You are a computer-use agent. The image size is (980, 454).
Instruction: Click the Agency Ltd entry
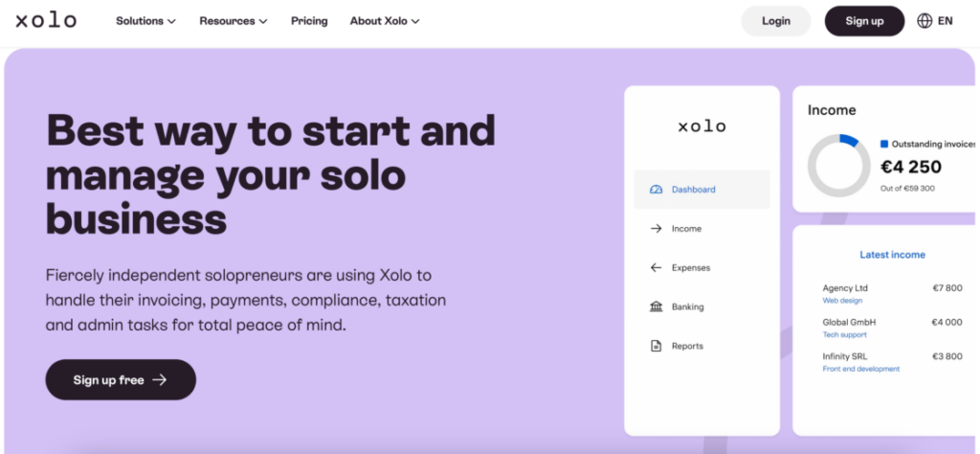pyautogui.click(x=845, y=288)
